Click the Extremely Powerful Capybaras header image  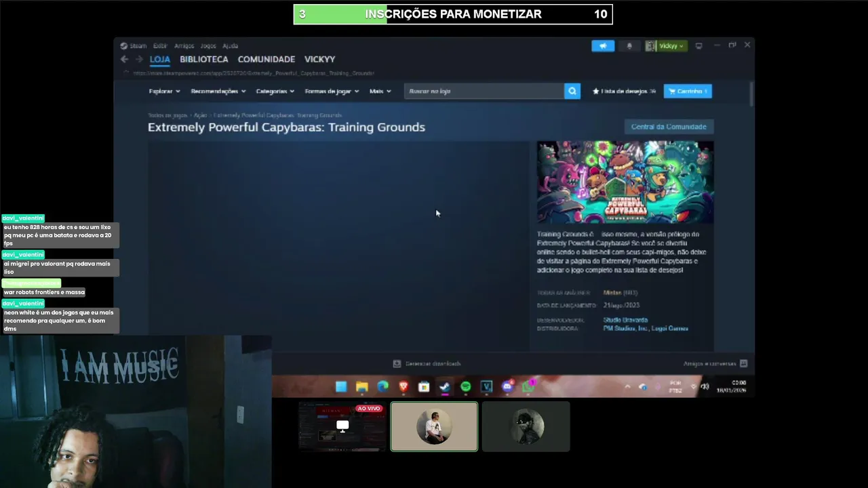click(x=625, y=182)
